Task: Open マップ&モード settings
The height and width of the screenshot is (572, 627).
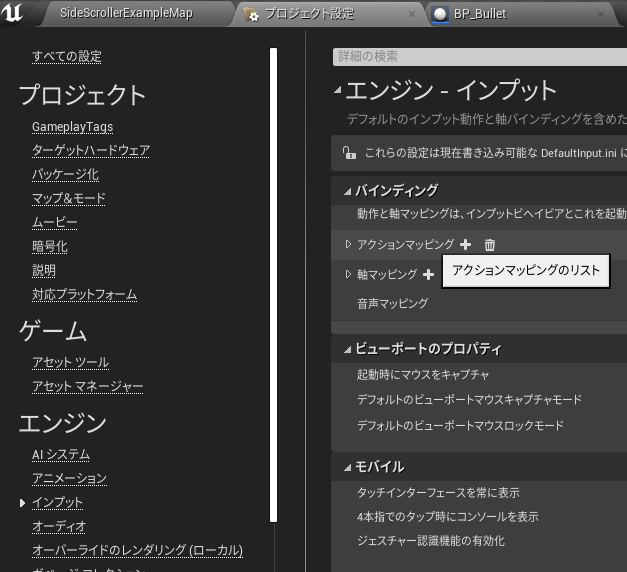Action: pyautogui.click(x=68, y=198)
